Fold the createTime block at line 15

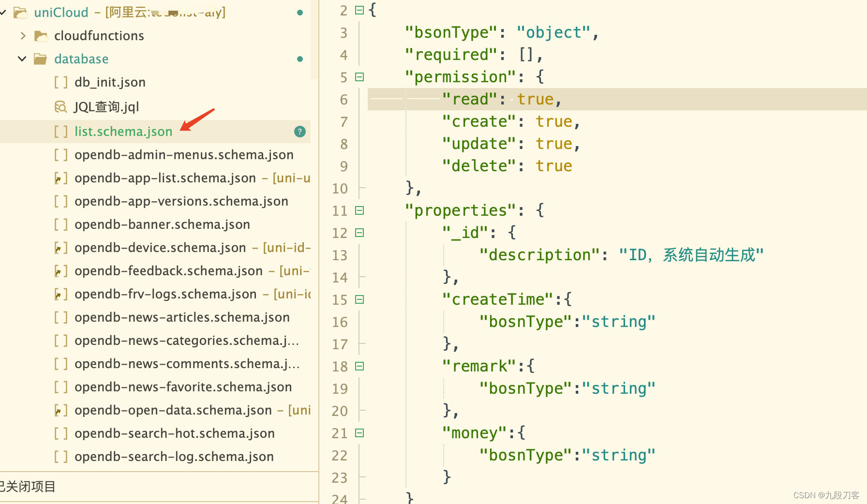click(359, 299)
